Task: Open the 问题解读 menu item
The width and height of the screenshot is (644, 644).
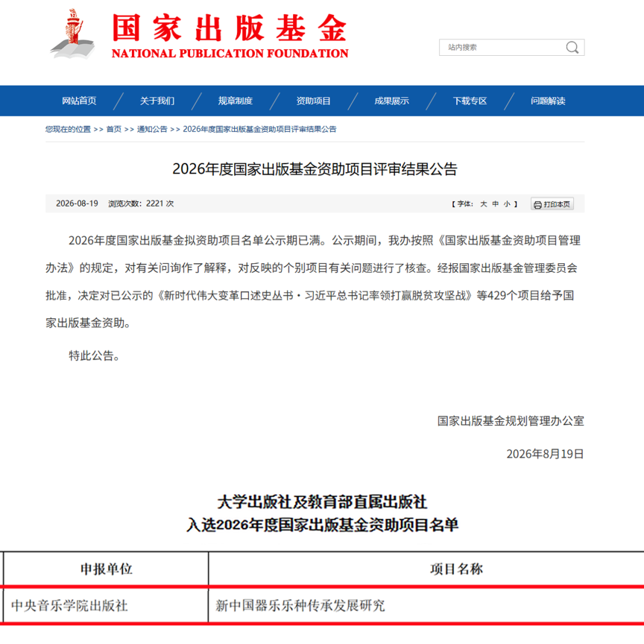Action: tap(548, 101)
